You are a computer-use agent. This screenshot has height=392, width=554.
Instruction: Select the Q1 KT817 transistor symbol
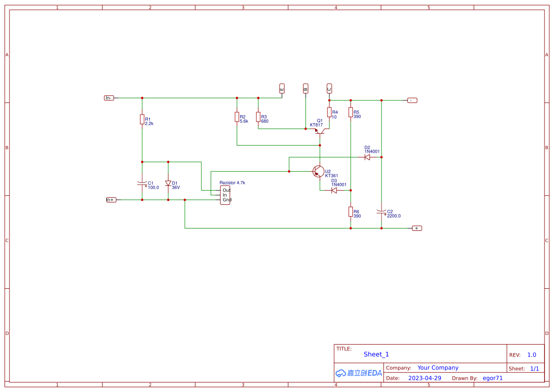pos(320,131)
